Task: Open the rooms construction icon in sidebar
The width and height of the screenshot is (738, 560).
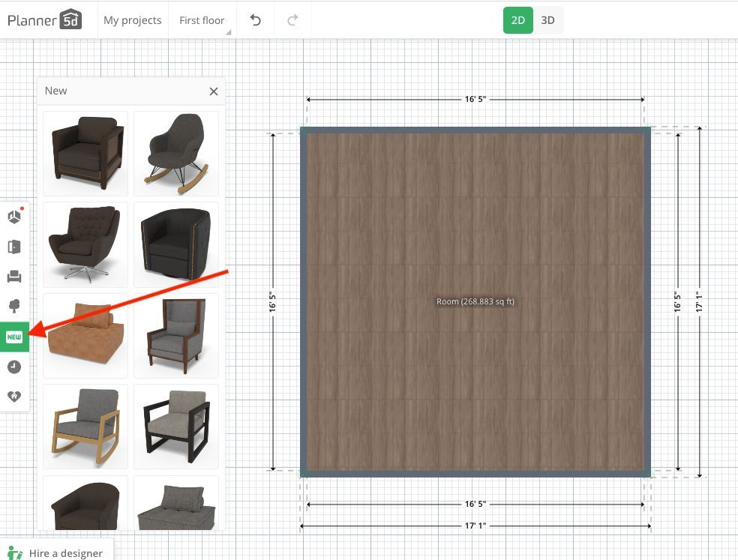Action: pos(14,217)
